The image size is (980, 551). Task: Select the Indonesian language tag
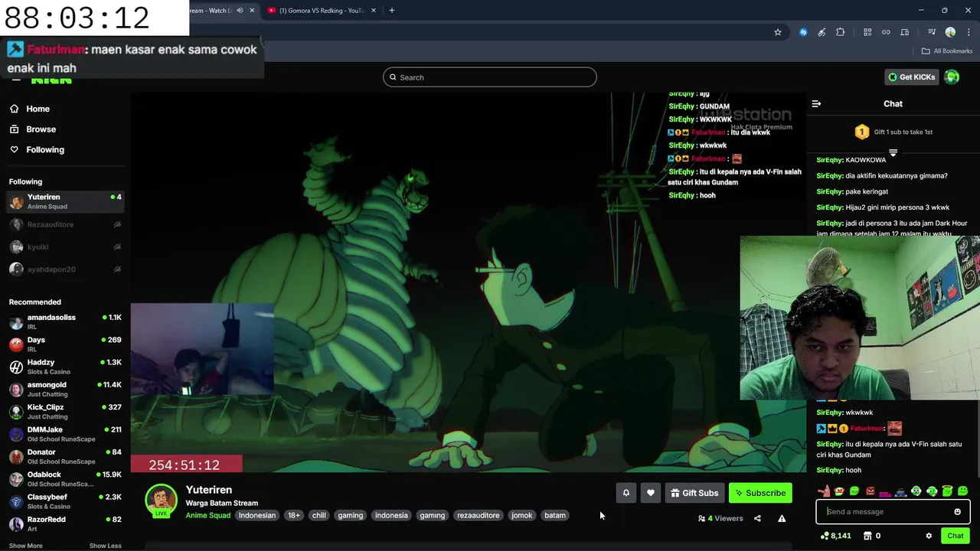257,515
